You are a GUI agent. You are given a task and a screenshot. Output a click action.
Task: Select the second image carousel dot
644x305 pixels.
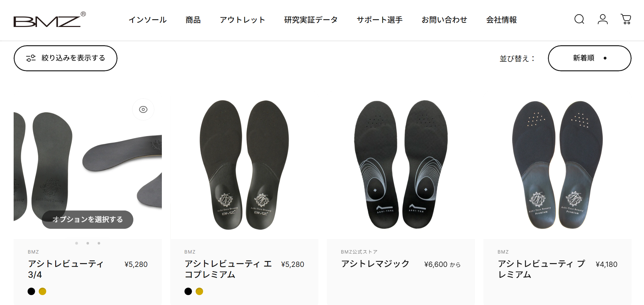point(88,243)
